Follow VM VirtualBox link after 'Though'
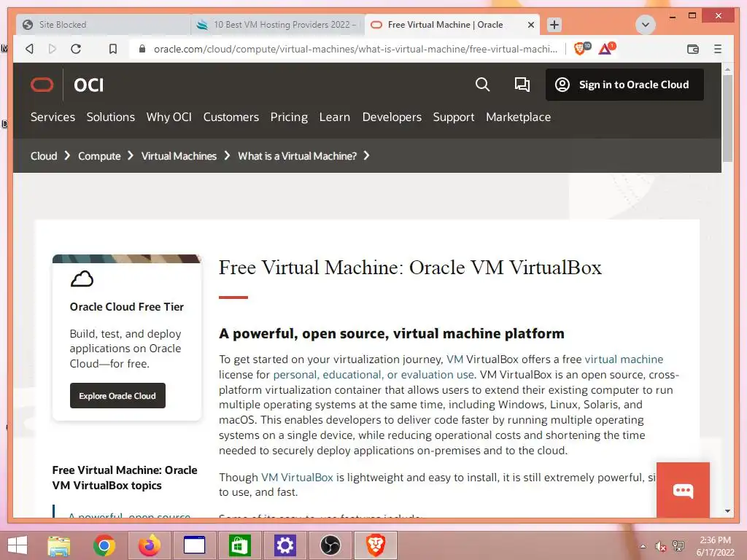This screenshot has height=560, width=747. pyautogui.click(x=297, y=477)
